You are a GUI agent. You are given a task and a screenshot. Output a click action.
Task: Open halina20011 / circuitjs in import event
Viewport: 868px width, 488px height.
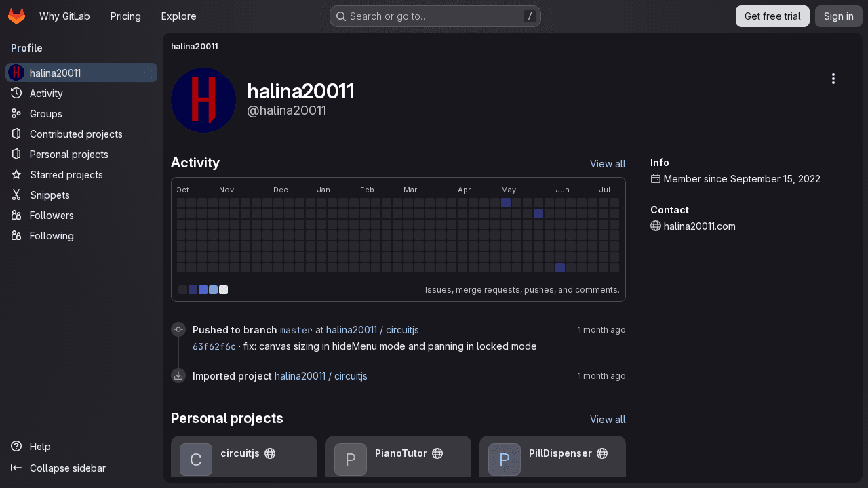pos(321,375)
